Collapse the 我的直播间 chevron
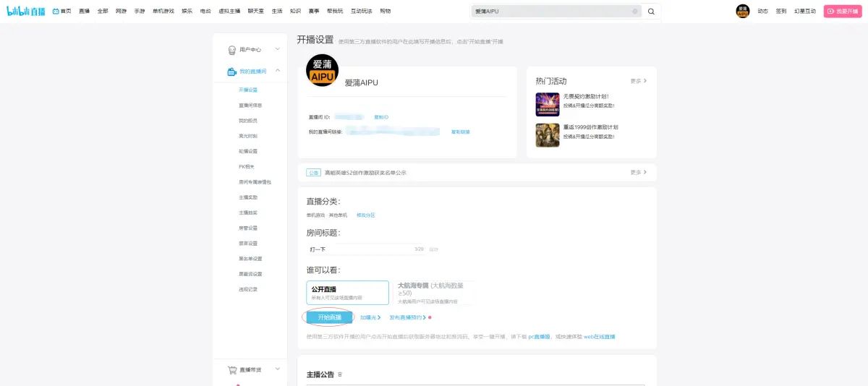 coord(277,71)
